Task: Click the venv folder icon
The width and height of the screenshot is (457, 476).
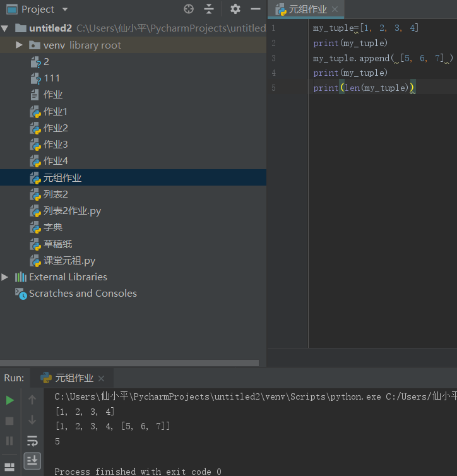Action: click(34, 45)
